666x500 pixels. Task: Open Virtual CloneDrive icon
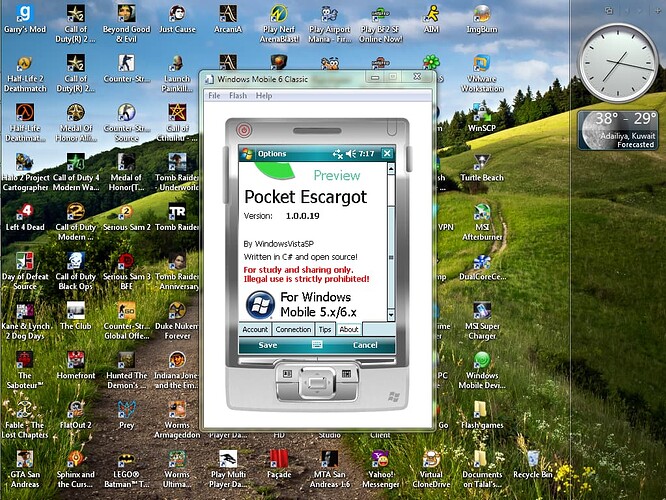tap(431, 469)
